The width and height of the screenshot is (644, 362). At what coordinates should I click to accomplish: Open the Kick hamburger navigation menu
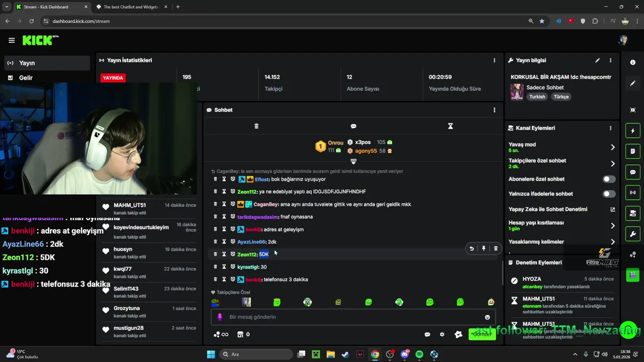coord(12,40)
